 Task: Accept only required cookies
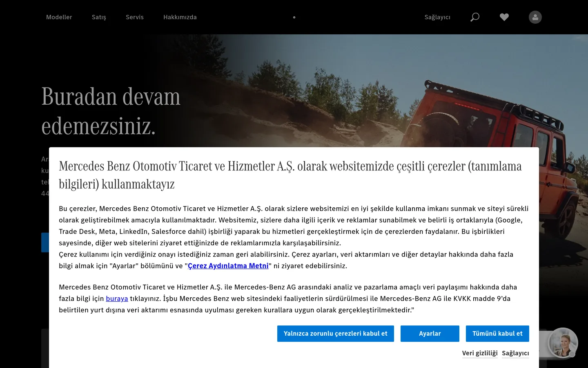(x=336, y=334)
